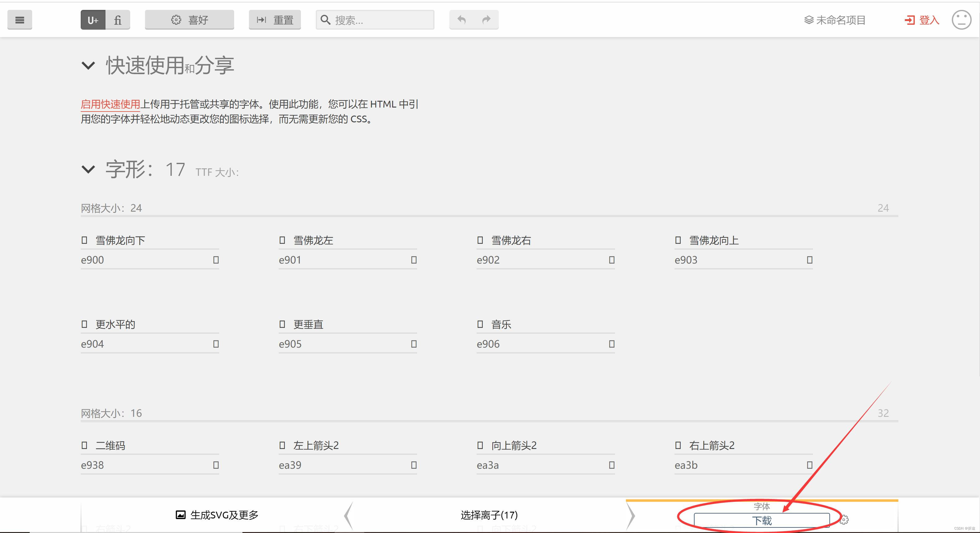Open the 启用快速使用 link

pyautogui.click(x=110, y=104)
